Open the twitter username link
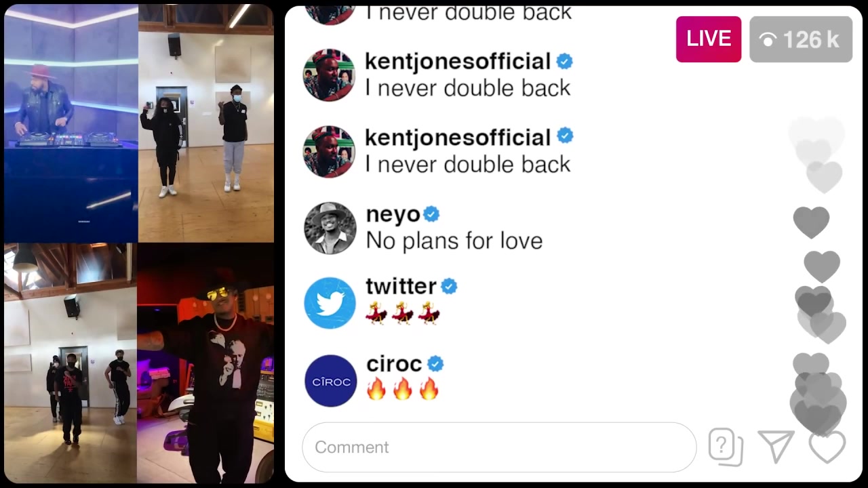The image size is (868, 488). coord(401,286)
